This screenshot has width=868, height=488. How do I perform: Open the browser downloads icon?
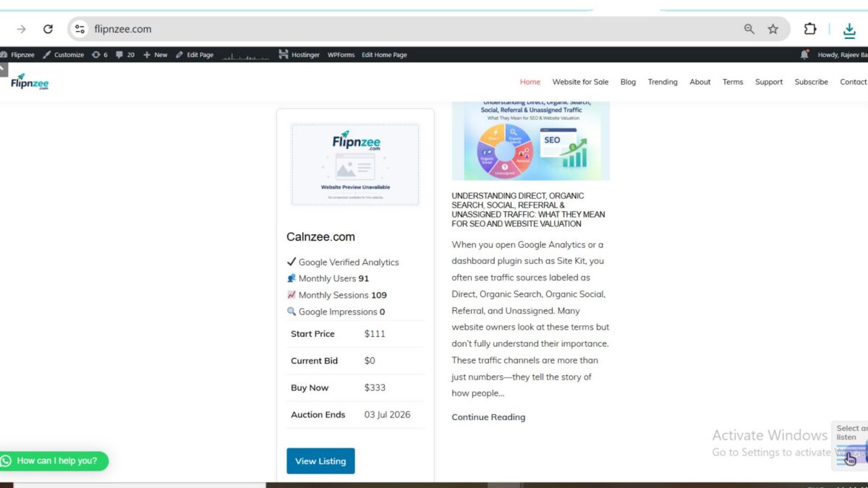pyautogui.click(x=849, y=30)
